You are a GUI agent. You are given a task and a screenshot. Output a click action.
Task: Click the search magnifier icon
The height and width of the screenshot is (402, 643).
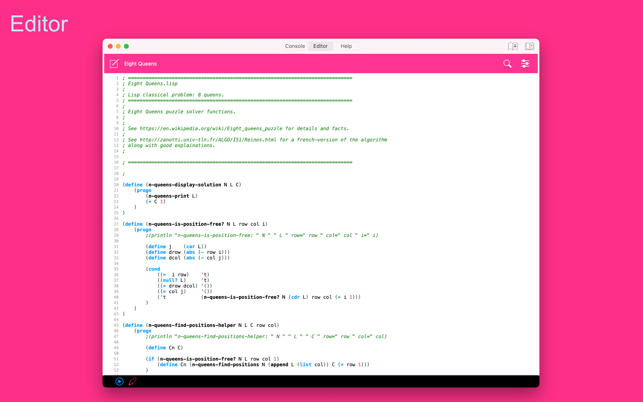507,64
